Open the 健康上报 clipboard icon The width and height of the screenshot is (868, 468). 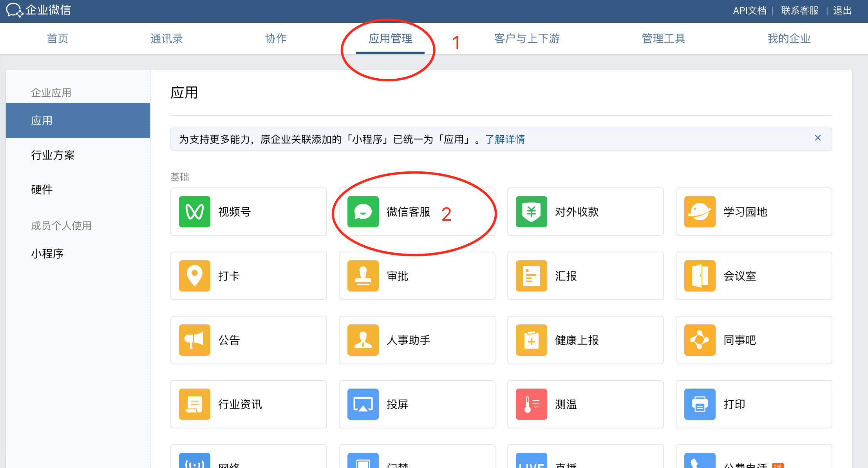[x=532, y=340]
